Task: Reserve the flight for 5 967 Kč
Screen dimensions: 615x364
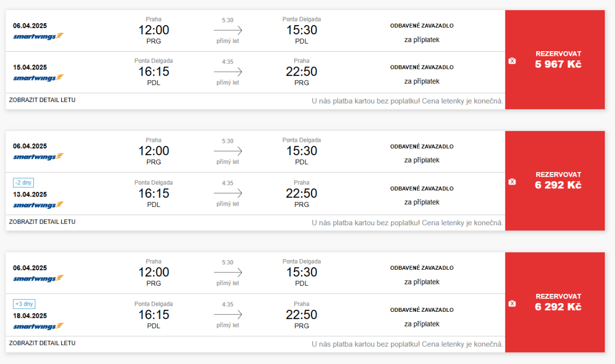Action: tap(558, 59)
